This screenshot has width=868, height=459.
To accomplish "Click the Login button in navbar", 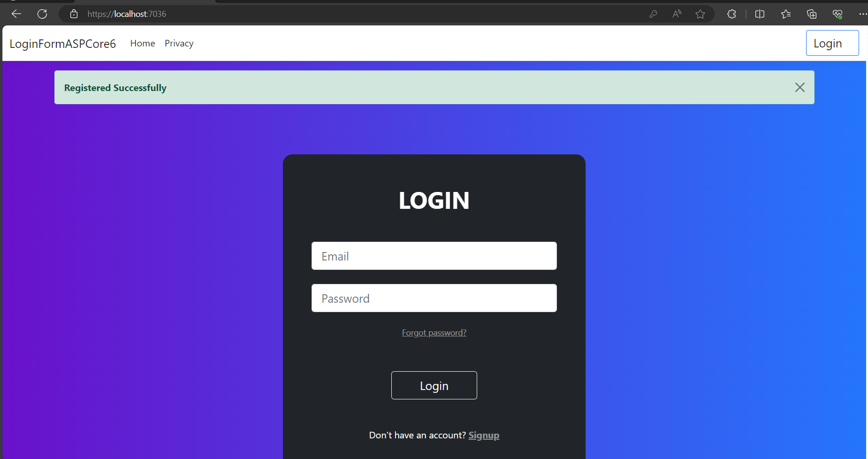I will click(x=832, y=43).
